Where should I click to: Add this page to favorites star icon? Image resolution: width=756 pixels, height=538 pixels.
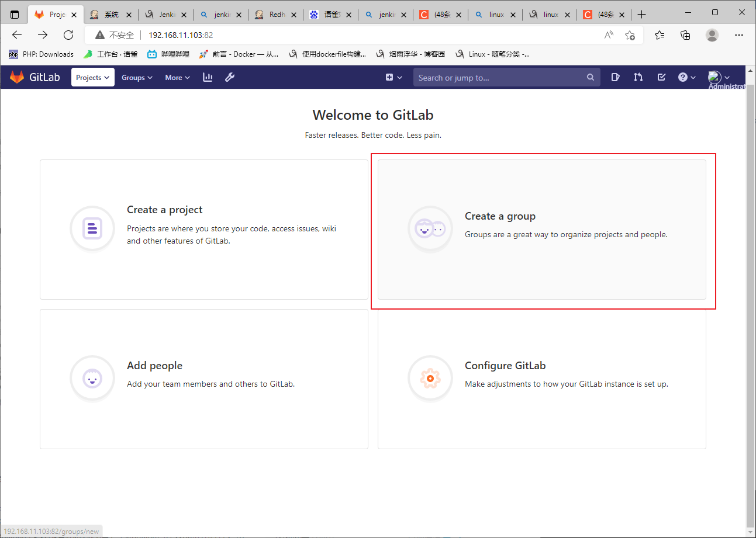630,35
